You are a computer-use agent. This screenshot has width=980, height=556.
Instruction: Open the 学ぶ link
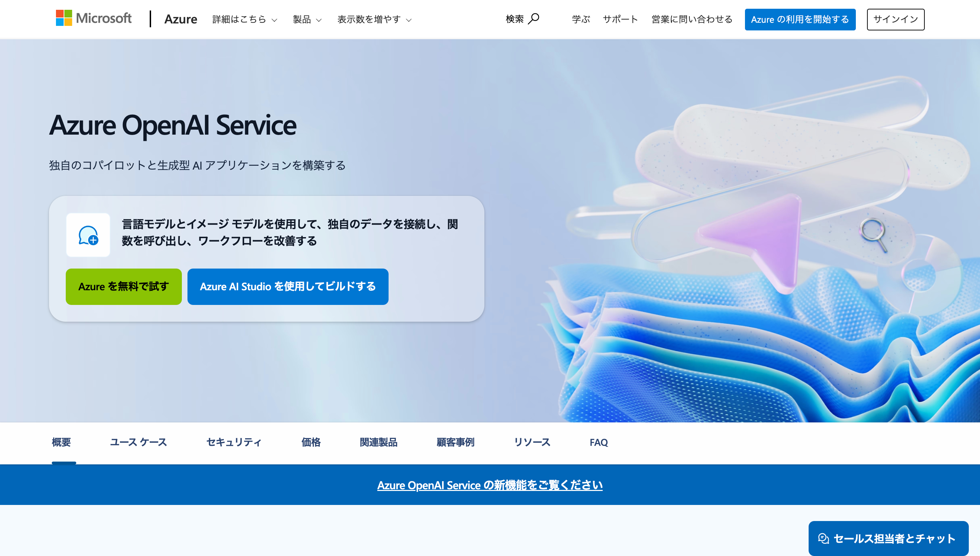(581, 19)
